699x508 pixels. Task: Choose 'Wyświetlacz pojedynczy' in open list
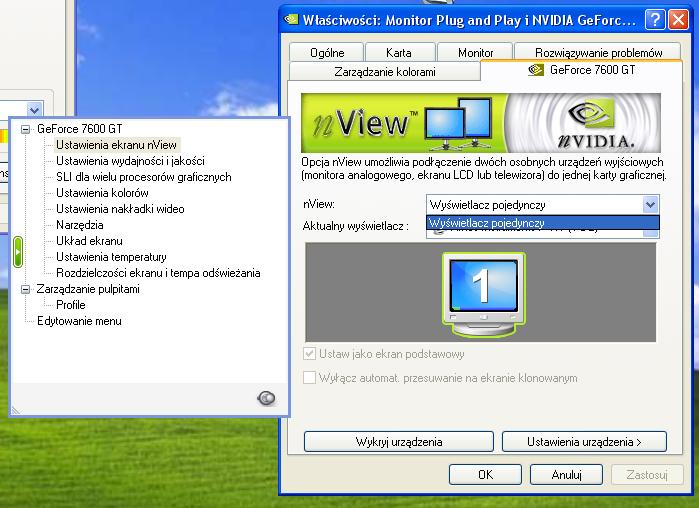(x=543, y=223)
